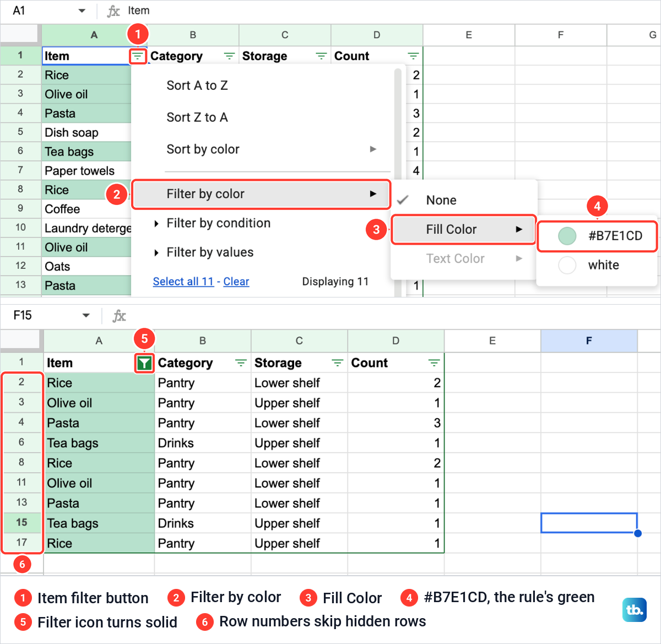Select row 7 header in top sheet
Screen dimensions: 661x644
(x=20, y=170)
